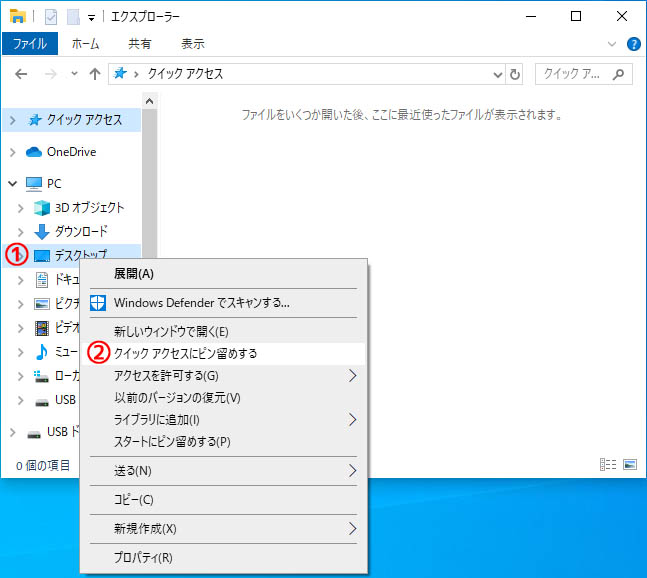Switch to details view icon in status bar

click(608, 465)
